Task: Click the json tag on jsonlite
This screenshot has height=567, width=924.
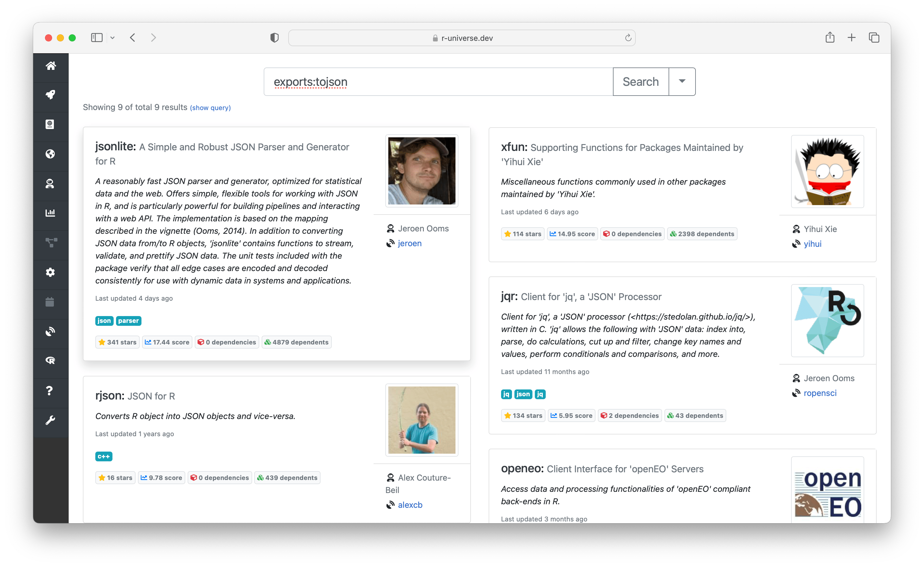Action: [104, 320]
